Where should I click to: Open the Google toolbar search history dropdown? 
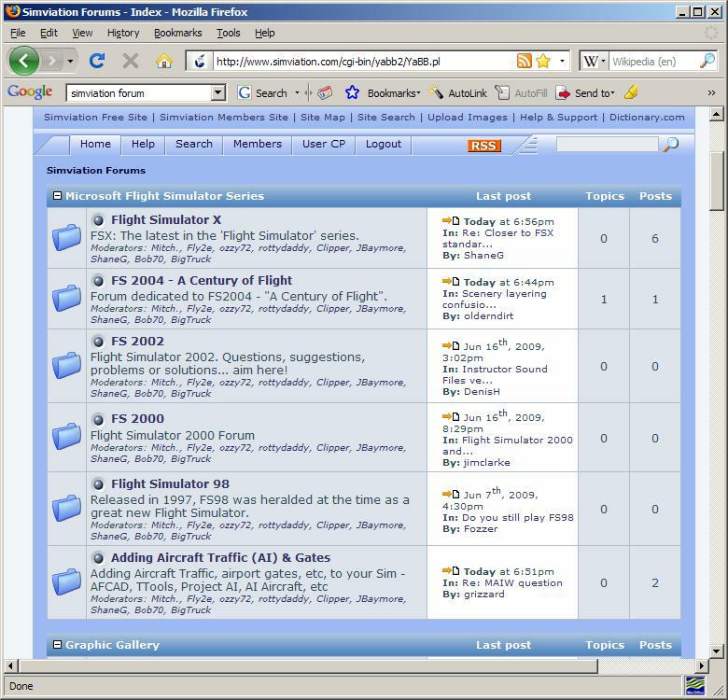[x=217, y=93]
